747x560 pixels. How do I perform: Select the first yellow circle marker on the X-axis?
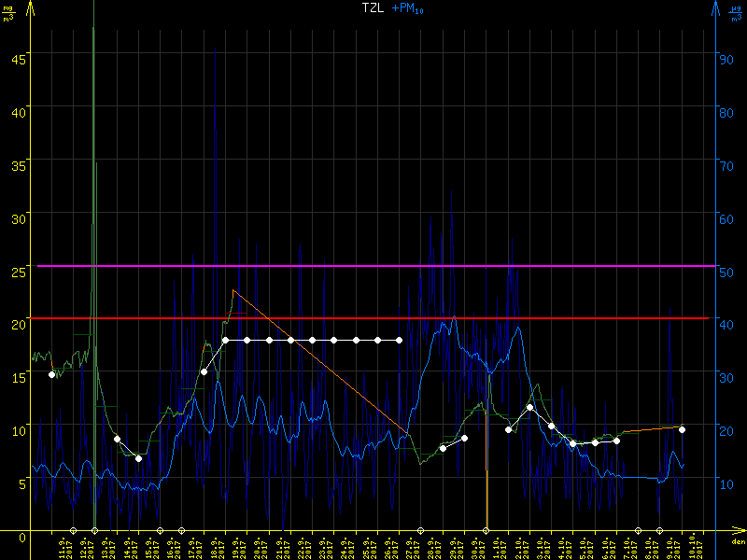click(74, 530)
